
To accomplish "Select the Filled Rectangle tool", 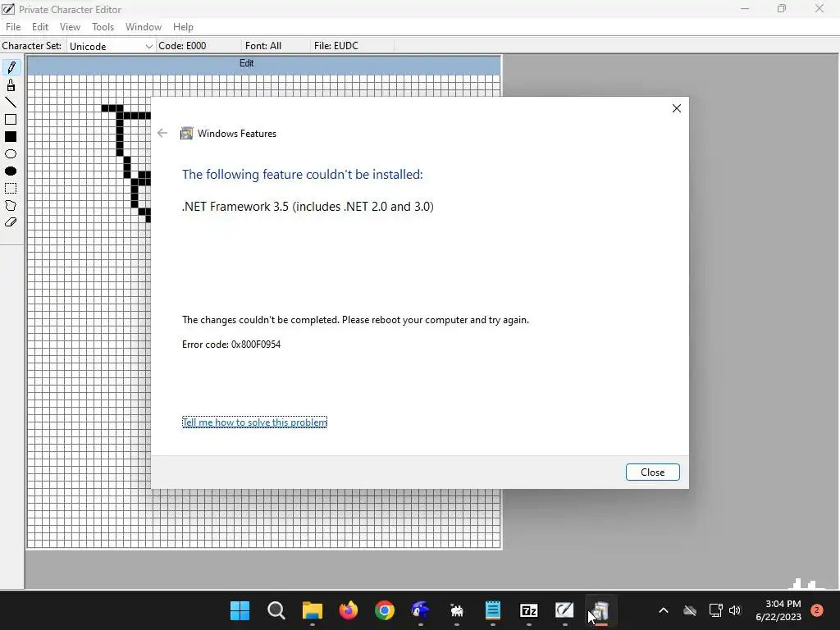I will pos(11,137).
